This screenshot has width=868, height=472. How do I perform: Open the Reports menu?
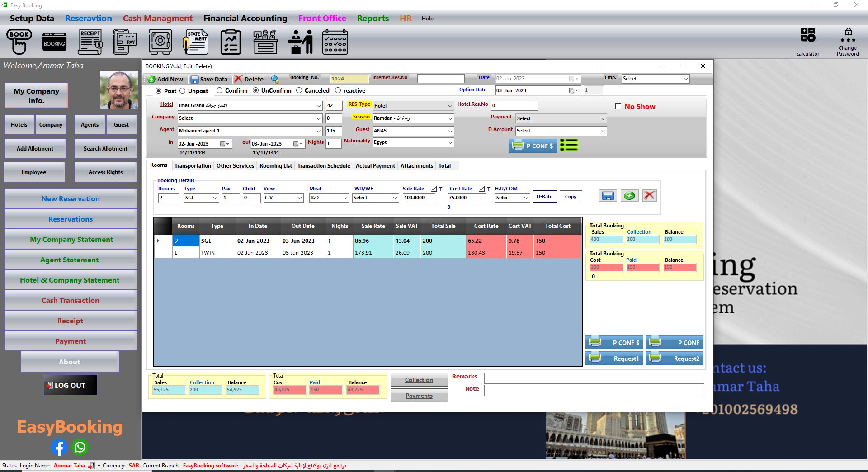click(x=373, y=19)
